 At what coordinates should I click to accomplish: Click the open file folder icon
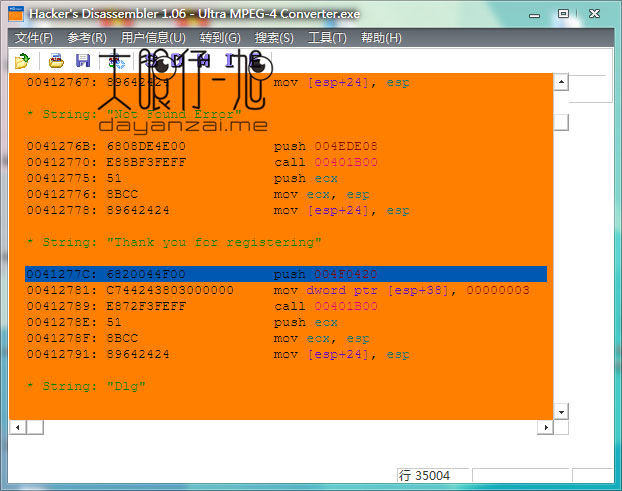[22, 61]
